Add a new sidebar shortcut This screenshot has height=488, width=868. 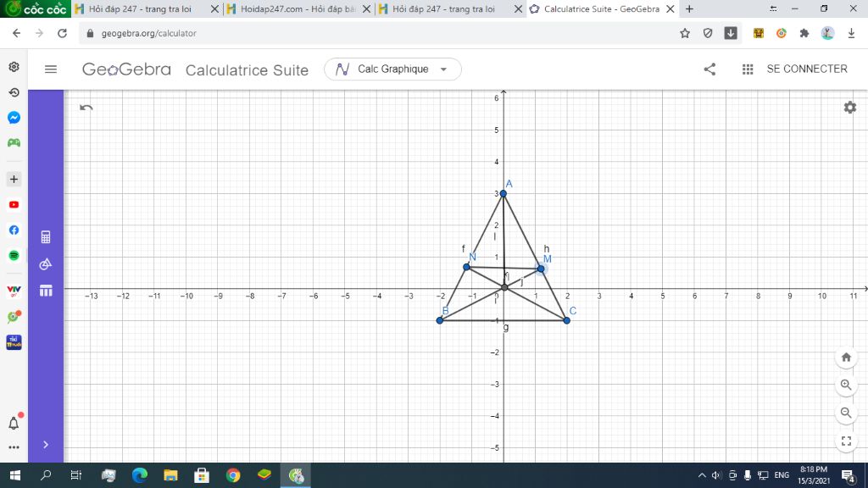tap(14, 180)
